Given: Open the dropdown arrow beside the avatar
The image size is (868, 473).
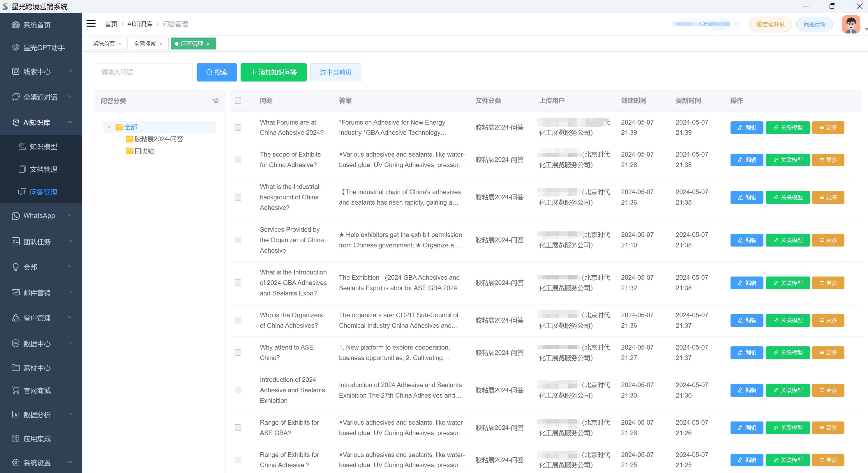Looking at the screenshot, I should pyautogui.click(x=866, y=29).
